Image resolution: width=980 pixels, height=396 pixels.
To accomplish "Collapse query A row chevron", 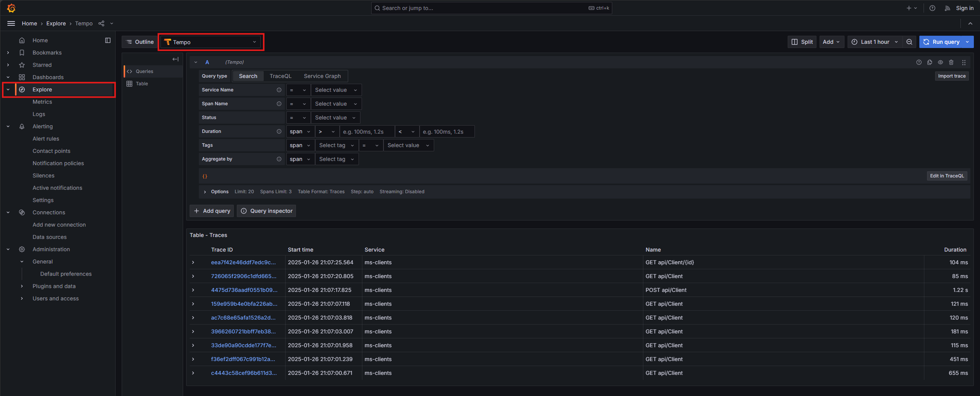I will (x=196, y=62).
